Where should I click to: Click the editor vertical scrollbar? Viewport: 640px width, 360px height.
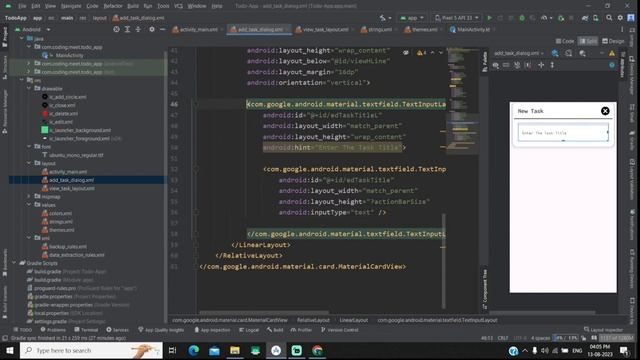click(x=443, y=261)
